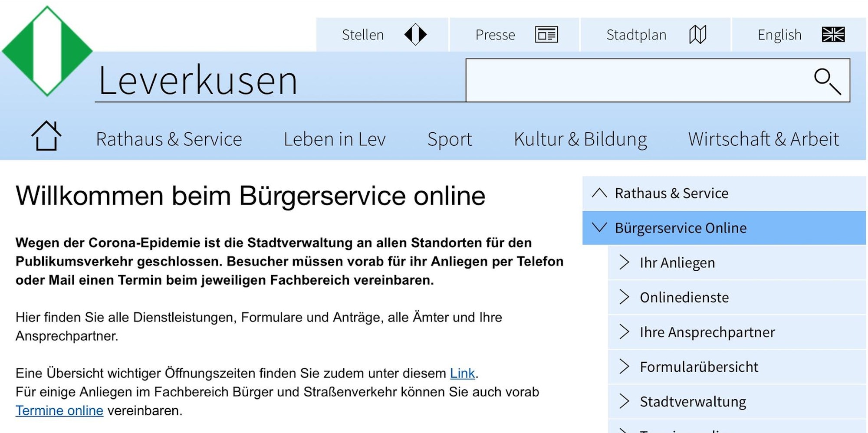Open Kultur & Bildung navigation item

pyautogui.click(x=579, y=139)
